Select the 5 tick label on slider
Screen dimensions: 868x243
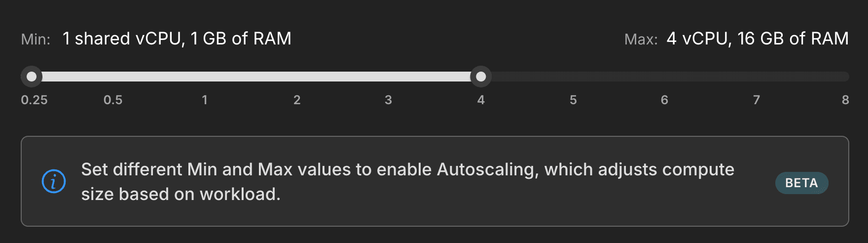tap(573, 100)
